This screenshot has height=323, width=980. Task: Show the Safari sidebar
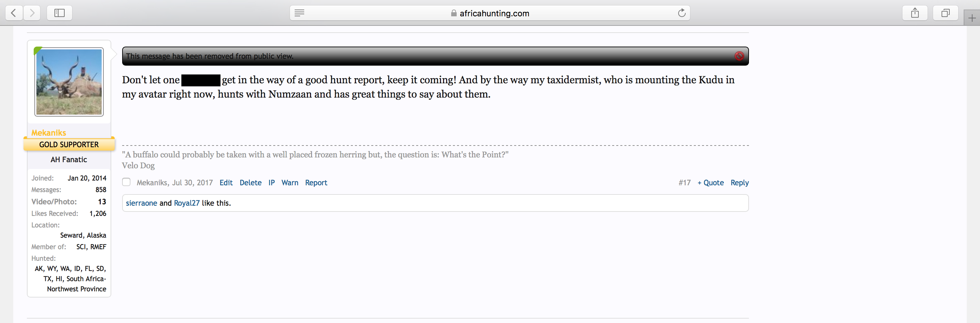click(59, 13)
